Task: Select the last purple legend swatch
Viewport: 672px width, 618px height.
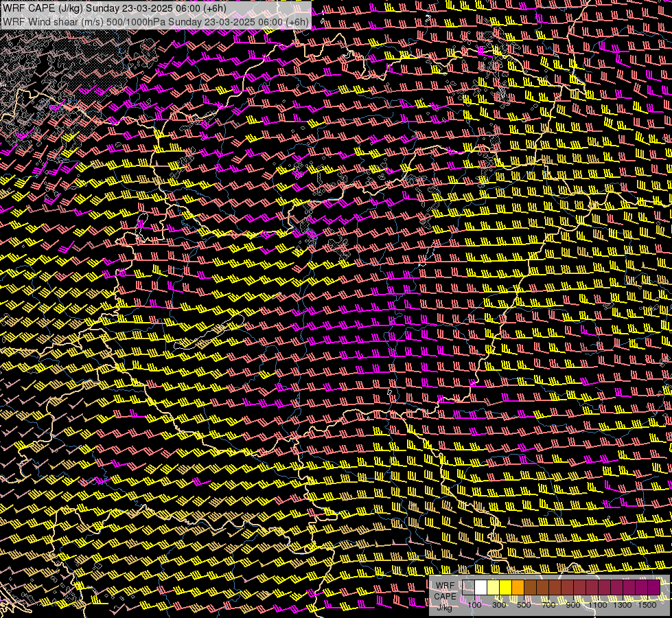Action: click(x=654, y=588)
